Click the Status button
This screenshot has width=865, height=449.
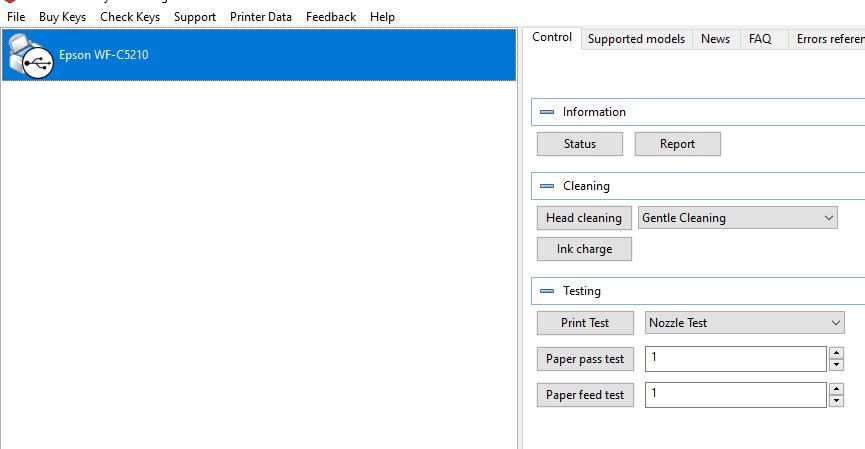[x=579, y=144]
